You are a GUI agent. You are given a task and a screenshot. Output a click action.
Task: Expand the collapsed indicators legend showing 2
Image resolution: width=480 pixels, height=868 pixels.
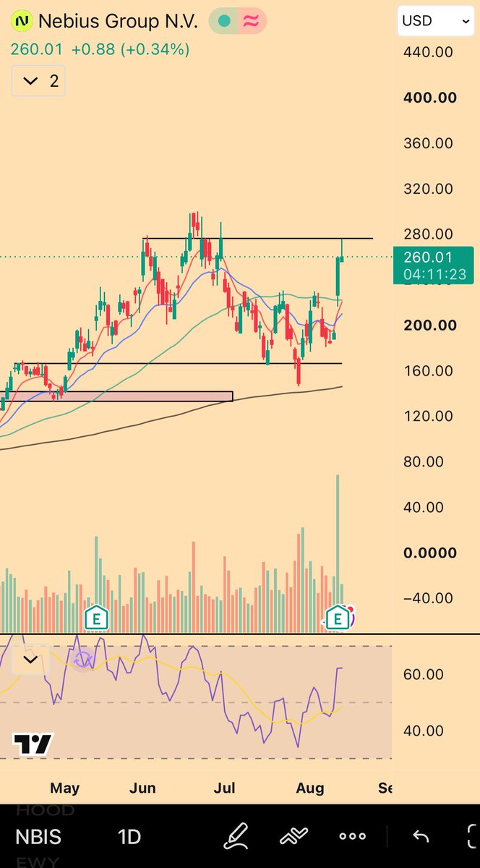click(38, 81)
